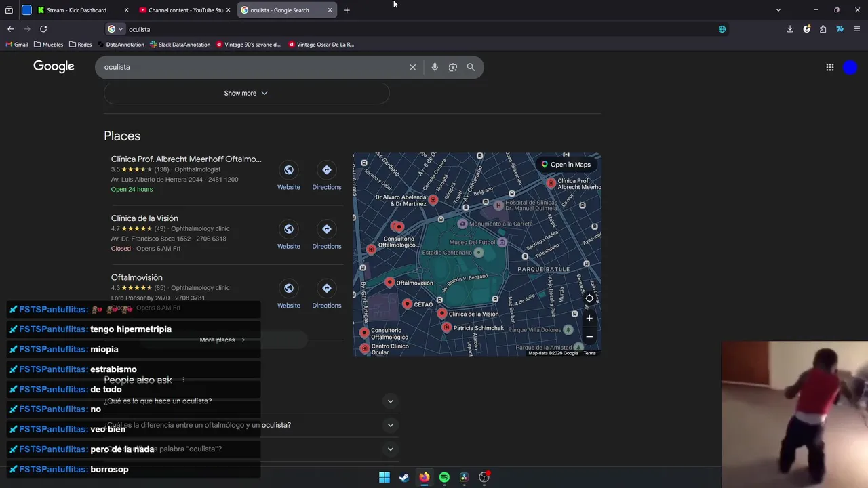Open the Slack DataAnnotation bookmark

[x=180, y=45]
